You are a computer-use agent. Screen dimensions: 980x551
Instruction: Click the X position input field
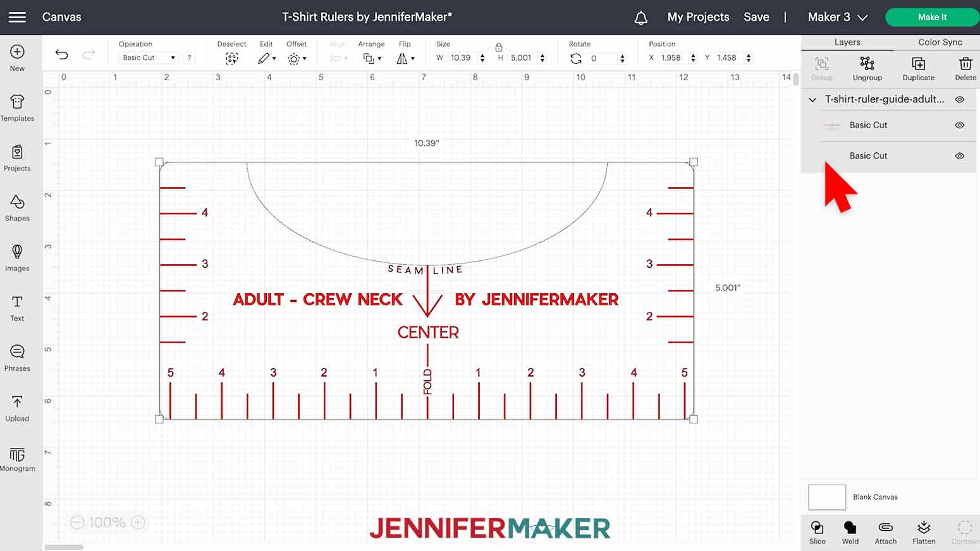[x=673, y=58]
